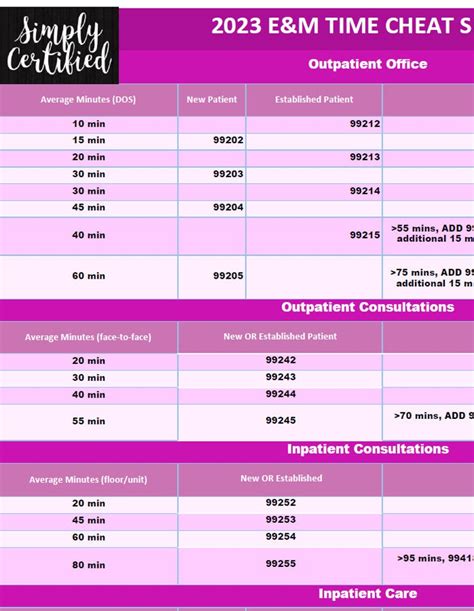Click the Simply Certified logo

59,46
